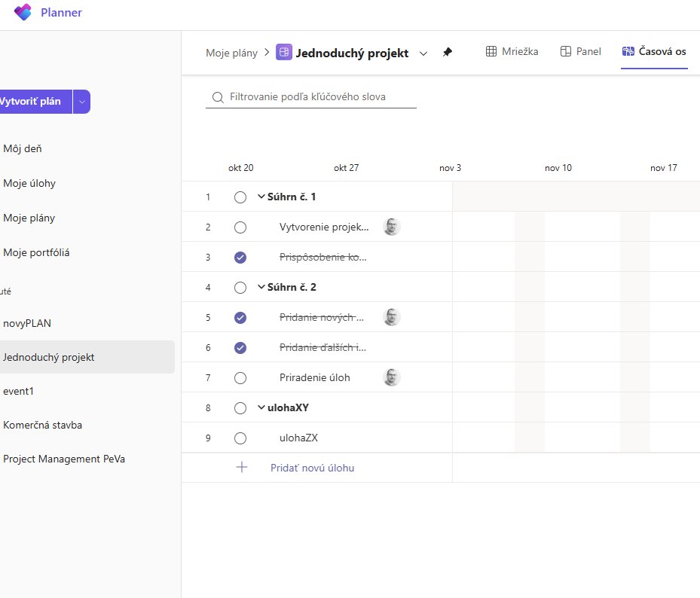Screen dimensions: 700x598
Task: Open Moje plány breadcrumb link
Action: coord(231,53)
